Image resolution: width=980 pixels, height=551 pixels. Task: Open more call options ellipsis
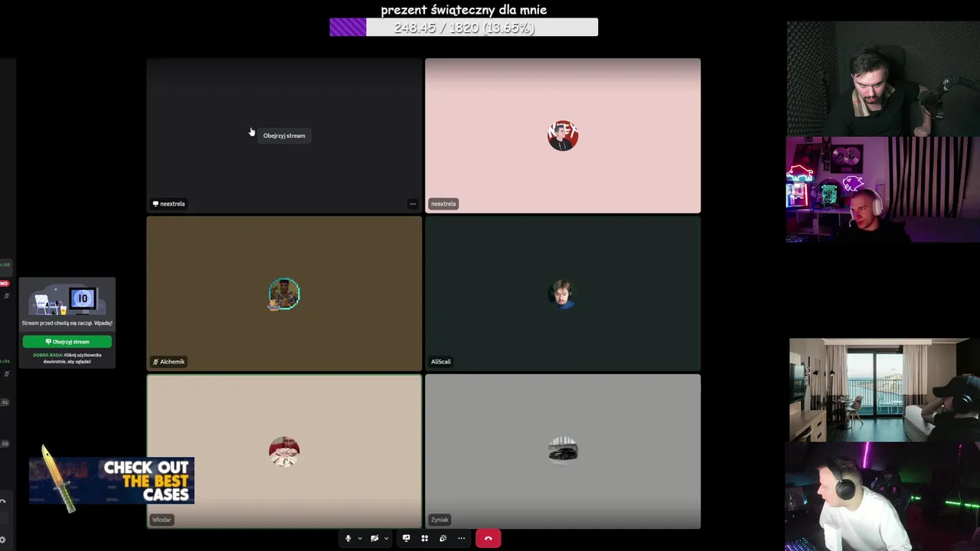coord(461,538)
